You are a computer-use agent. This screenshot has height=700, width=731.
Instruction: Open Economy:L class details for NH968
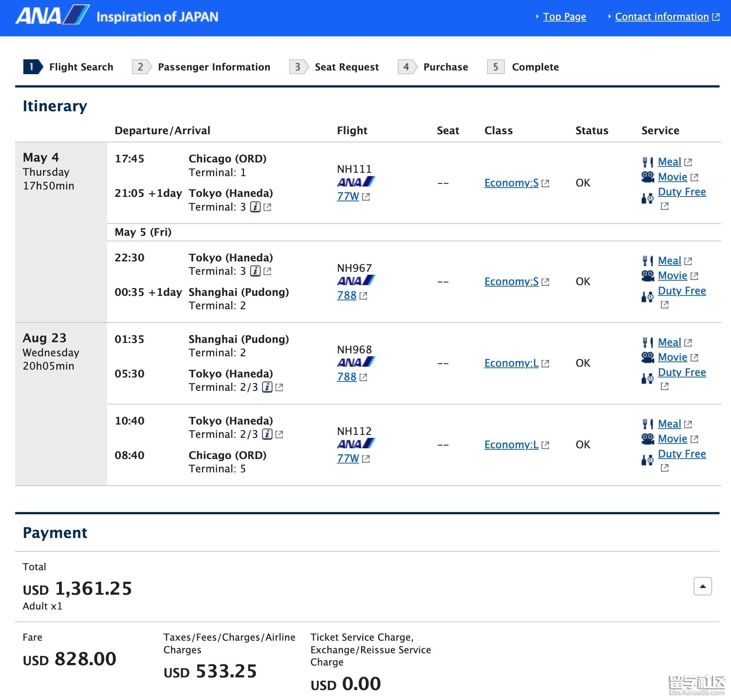[511, 363]
